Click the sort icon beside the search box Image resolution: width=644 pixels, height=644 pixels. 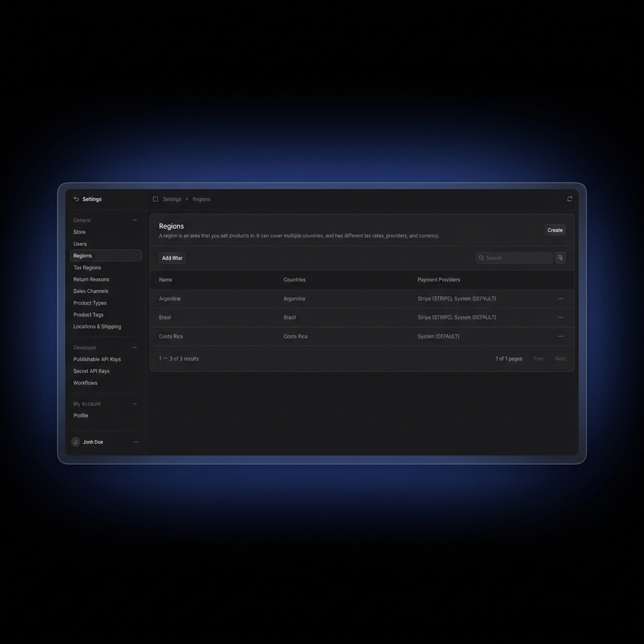(x=560, y=258)
